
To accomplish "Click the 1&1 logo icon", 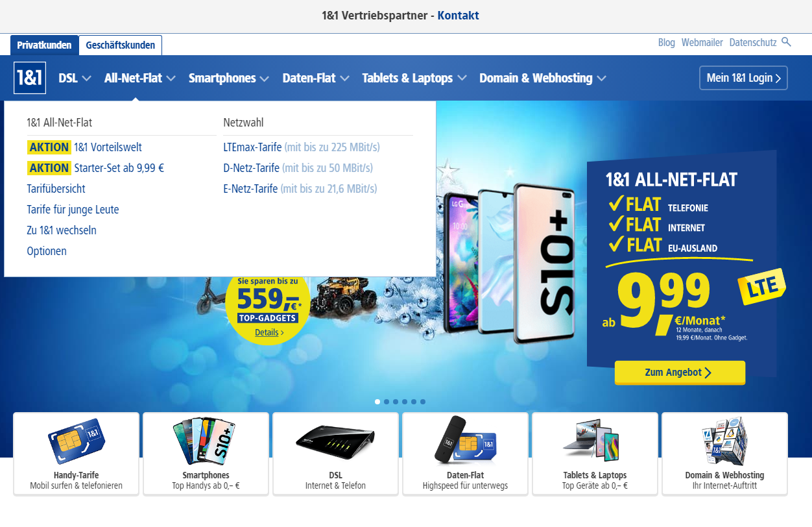I will coord(29,78).
